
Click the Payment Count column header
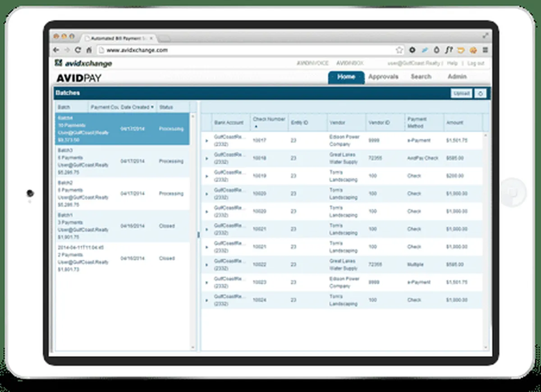click(104, 107)
